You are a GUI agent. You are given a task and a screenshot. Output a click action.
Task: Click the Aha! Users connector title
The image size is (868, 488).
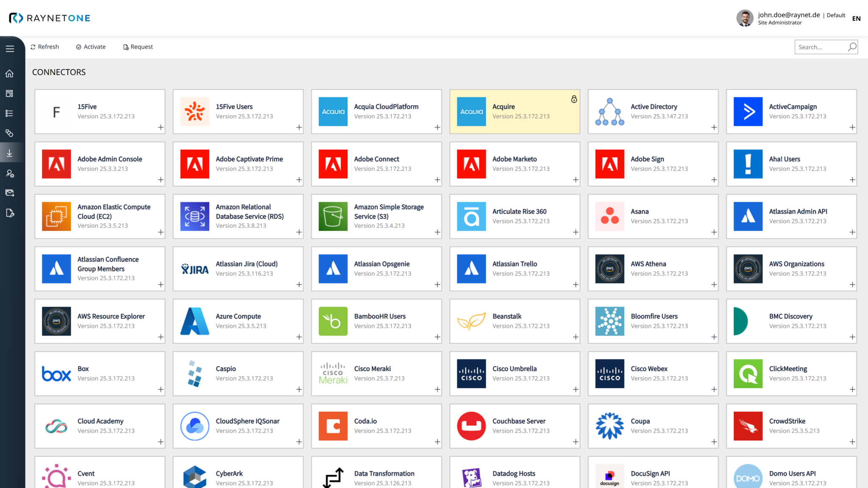(x=785, y=159)
